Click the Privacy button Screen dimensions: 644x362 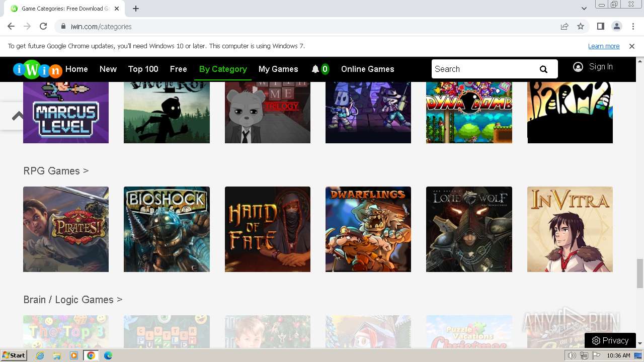point(610,340)
